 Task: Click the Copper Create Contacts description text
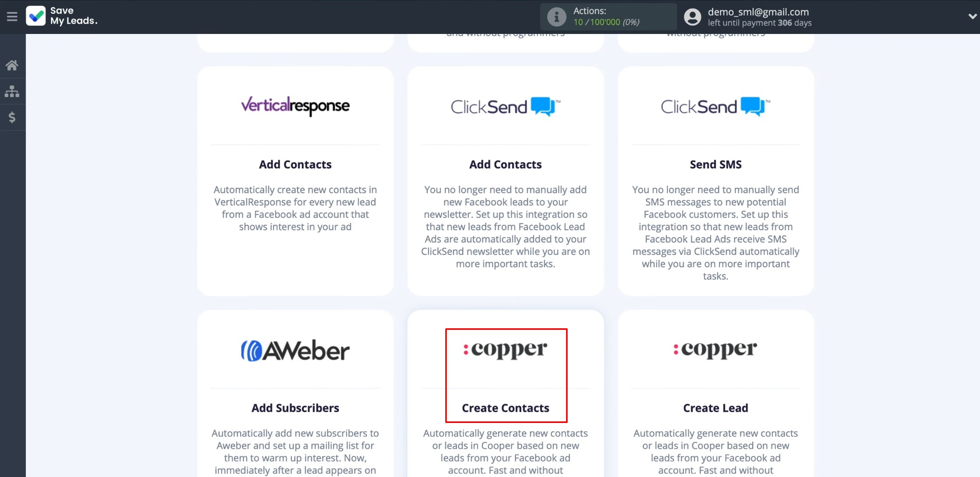tap(505, 452)
